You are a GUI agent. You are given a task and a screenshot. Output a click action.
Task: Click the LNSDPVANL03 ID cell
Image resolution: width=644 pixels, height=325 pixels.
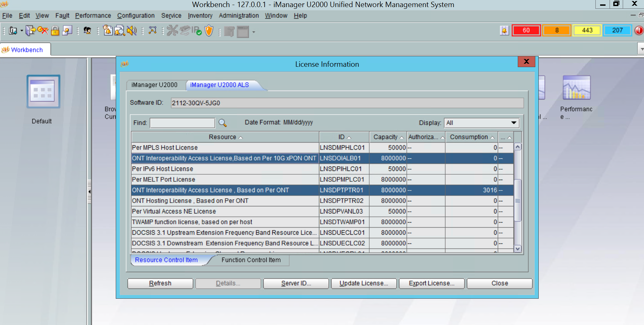[344, 211]
